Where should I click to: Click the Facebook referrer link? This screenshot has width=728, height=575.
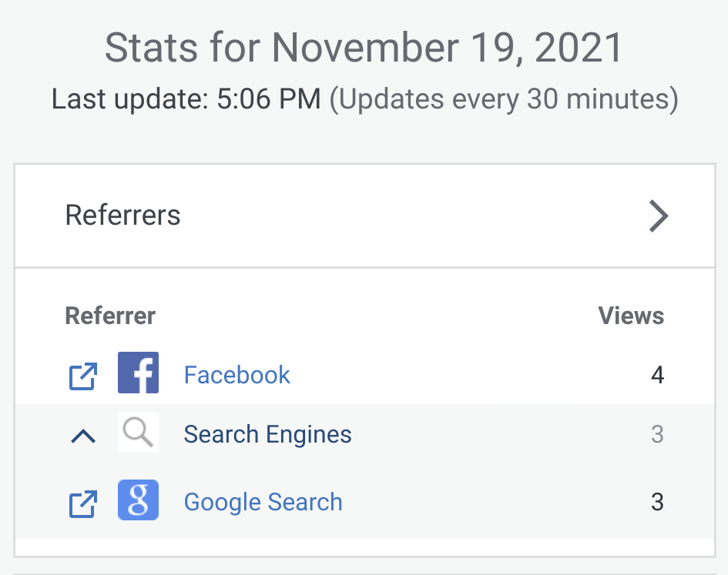click(x=237, y=376)
